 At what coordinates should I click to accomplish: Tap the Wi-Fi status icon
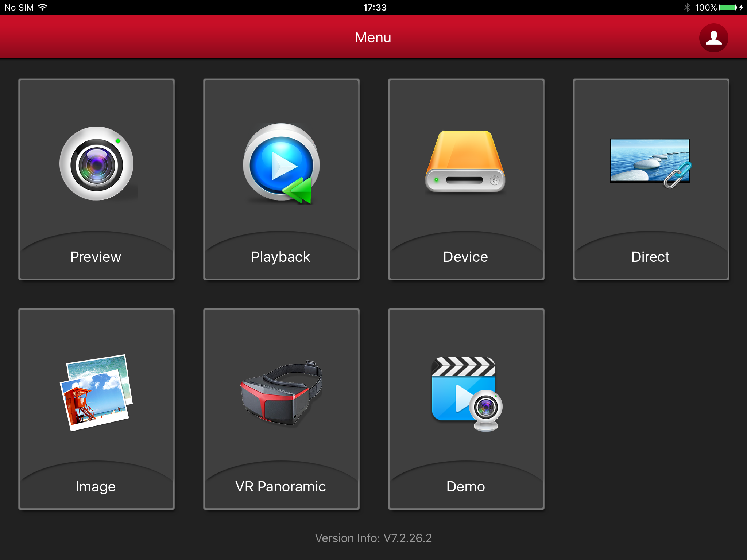point(43,7)
